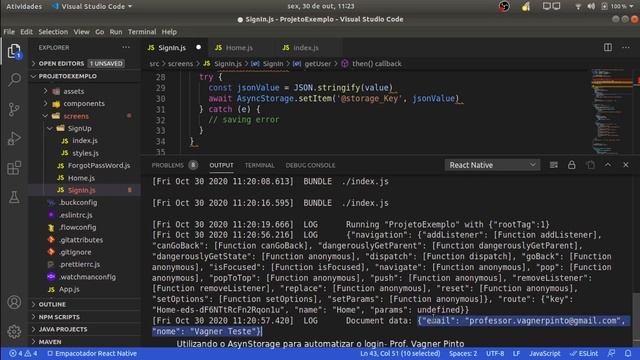Expand Java Projects section

click(x=84, y=329)
